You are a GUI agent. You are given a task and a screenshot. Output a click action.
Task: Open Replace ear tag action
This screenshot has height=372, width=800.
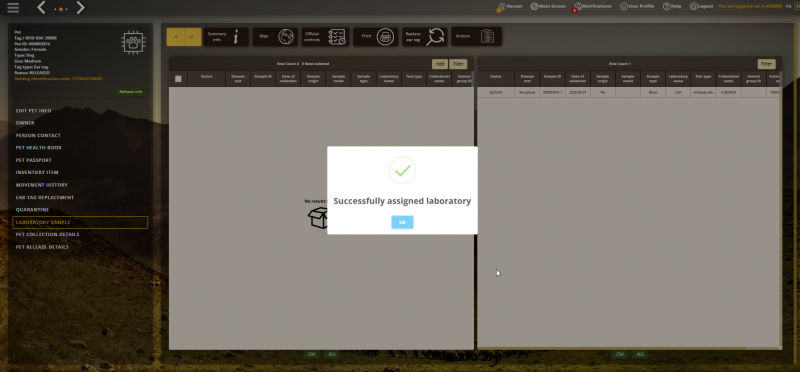(424, 37)
